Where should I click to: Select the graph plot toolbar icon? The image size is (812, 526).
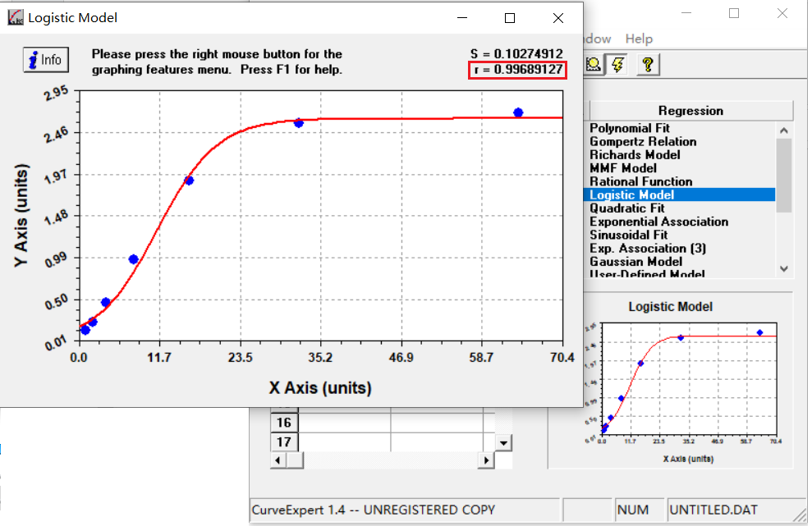tap(592, 64)
